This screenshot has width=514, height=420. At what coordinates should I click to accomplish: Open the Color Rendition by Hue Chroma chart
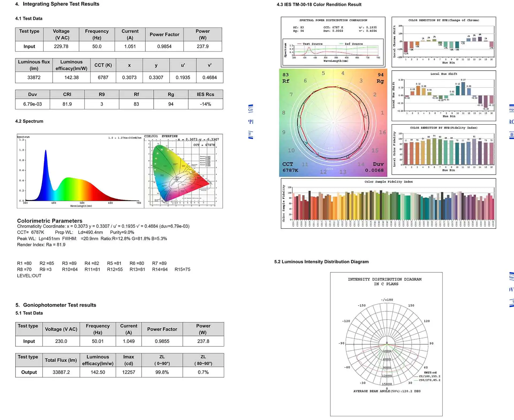444,42
